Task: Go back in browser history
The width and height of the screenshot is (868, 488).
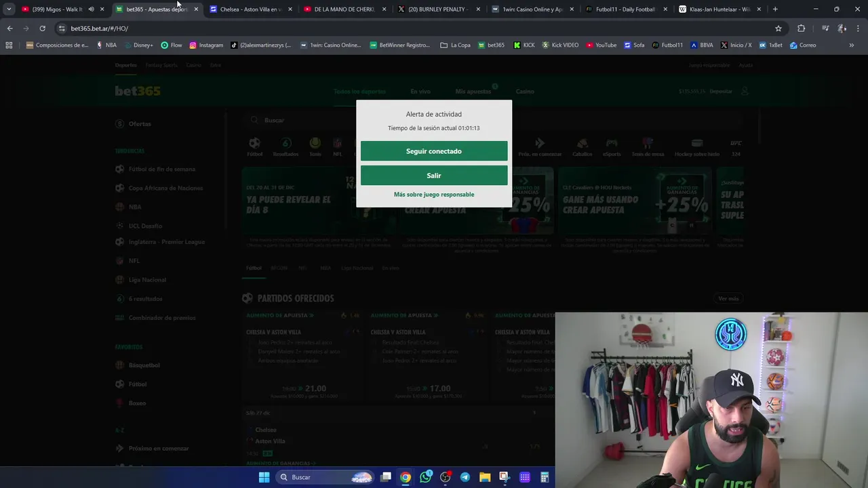Action: pos(9,28)
